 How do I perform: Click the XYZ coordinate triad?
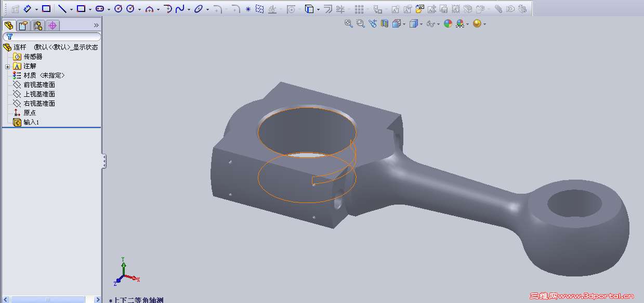click(126, 272)
